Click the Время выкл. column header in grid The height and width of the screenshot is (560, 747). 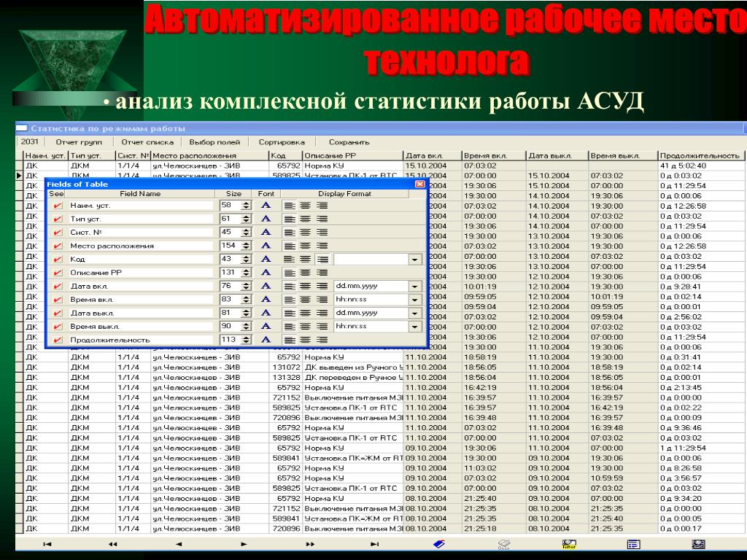coord(623,155)
